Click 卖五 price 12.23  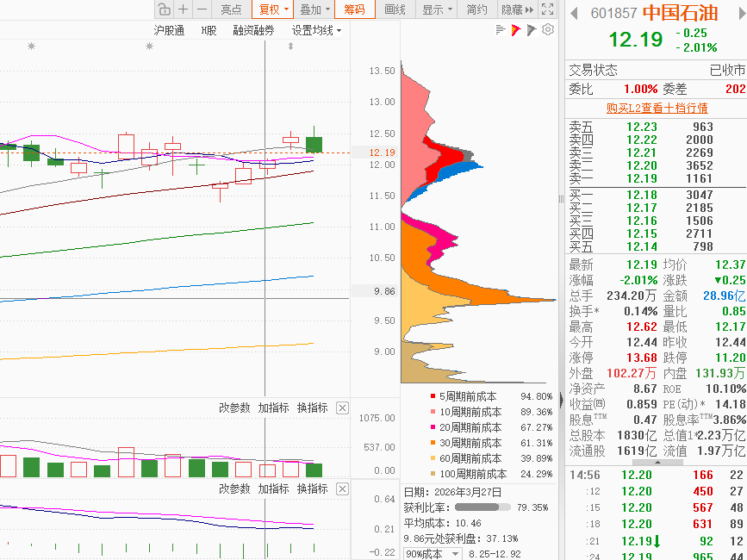pos(641,128)
